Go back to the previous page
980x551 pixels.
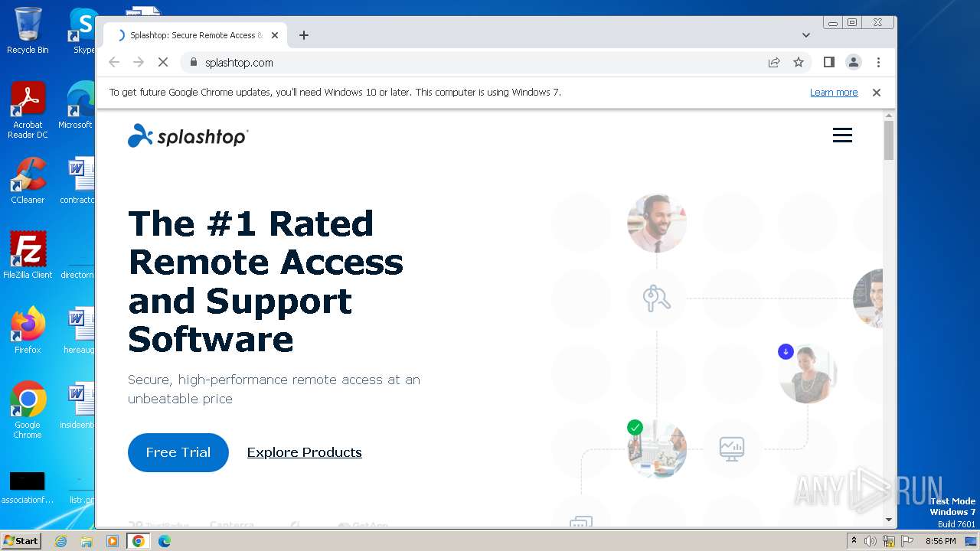(x=114, y=63)
